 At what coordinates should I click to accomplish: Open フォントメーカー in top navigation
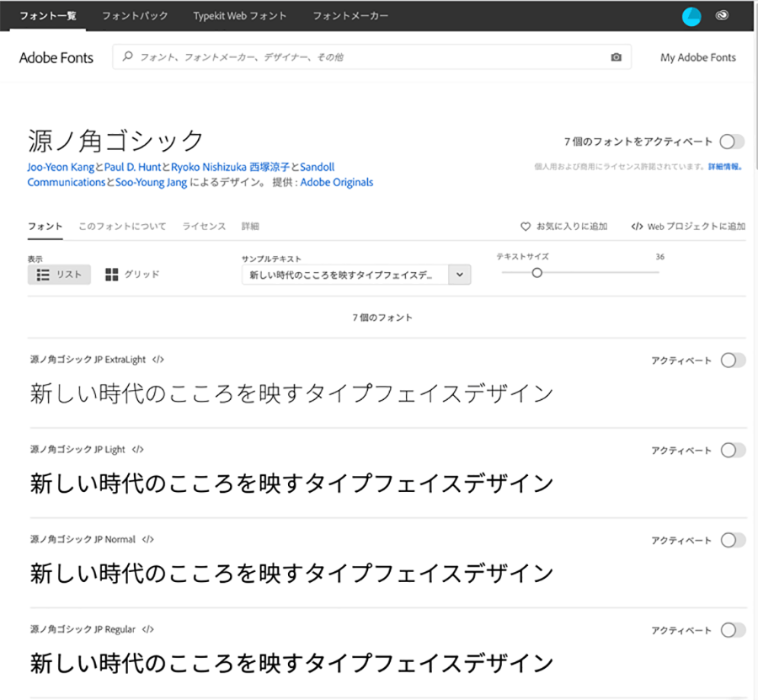[x=350, y=16]
